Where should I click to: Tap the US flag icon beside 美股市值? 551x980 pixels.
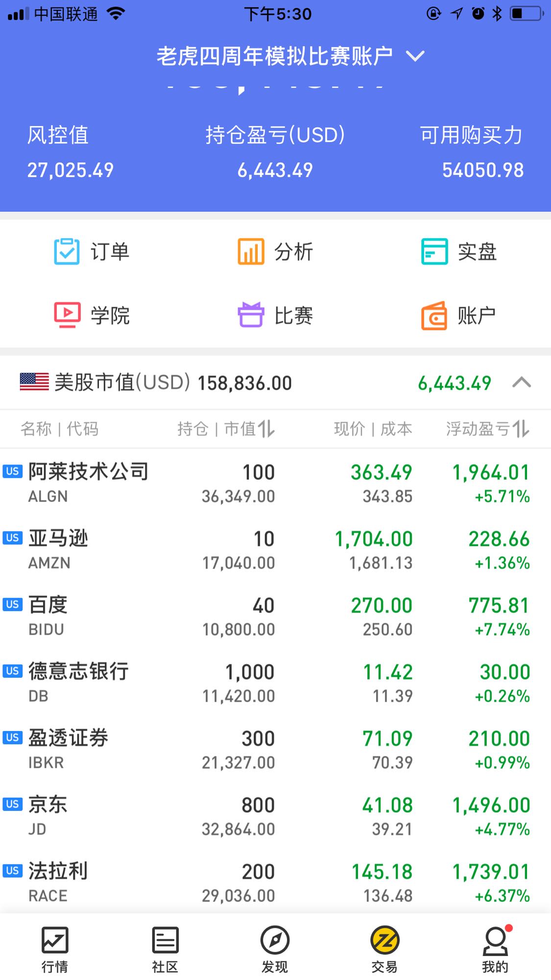pyautogui.click(x=34, y=382)
